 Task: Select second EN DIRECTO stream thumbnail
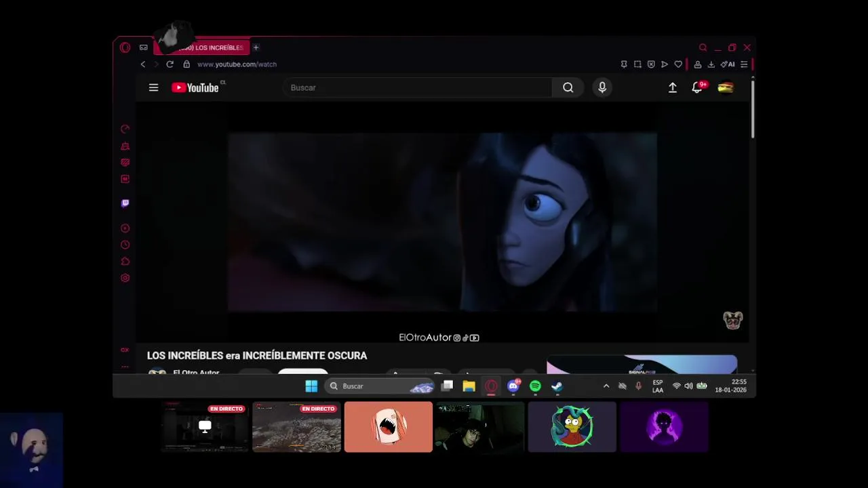point(296,427)
